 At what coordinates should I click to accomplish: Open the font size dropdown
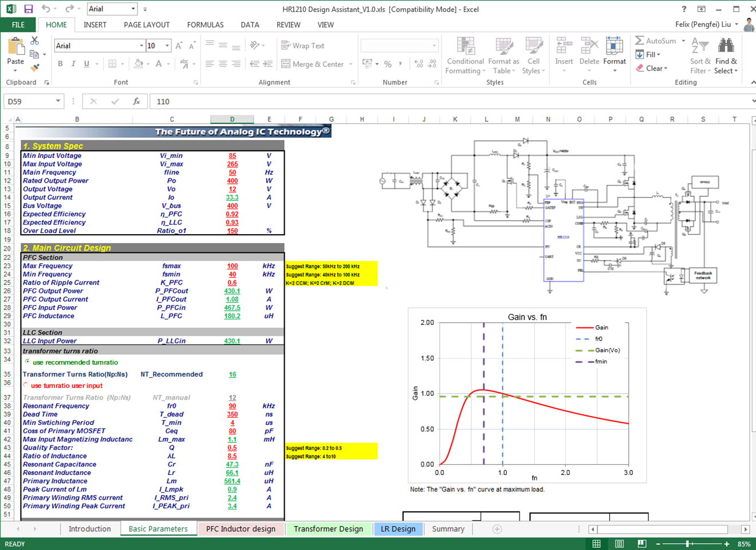[167, 46]
